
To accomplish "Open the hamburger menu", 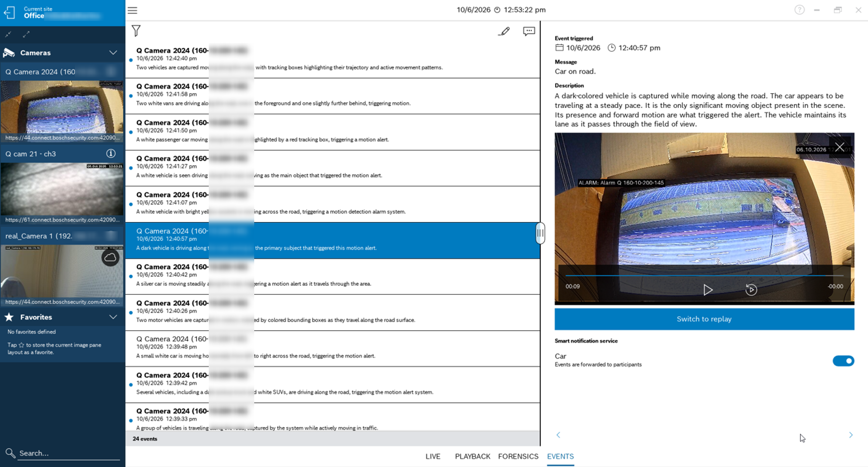I will point(132,10).
